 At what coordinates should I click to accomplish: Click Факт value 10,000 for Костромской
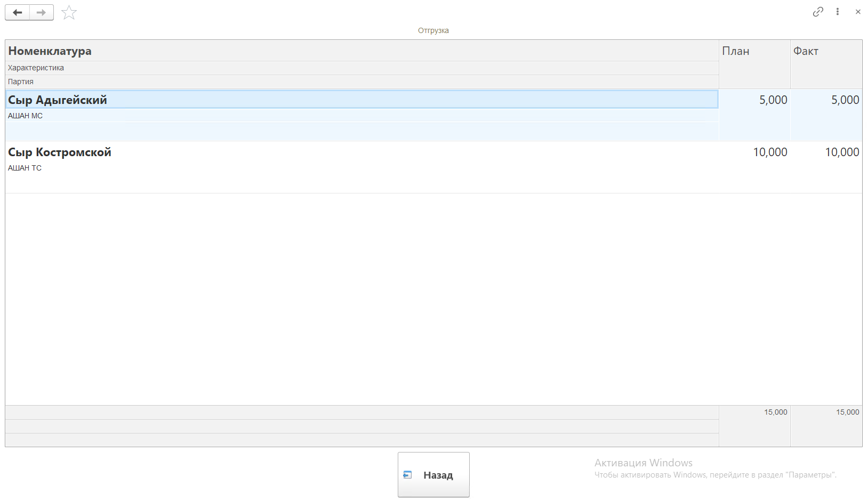pos(842,152)
